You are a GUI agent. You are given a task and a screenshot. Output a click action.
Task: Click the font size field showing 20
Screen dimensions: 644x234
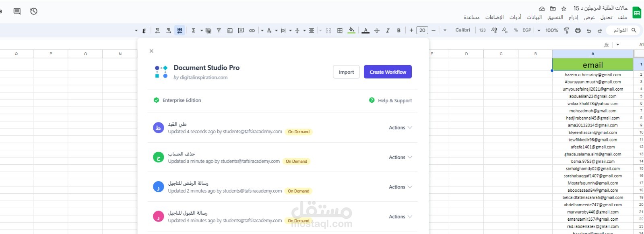click(x=422, y=30)
